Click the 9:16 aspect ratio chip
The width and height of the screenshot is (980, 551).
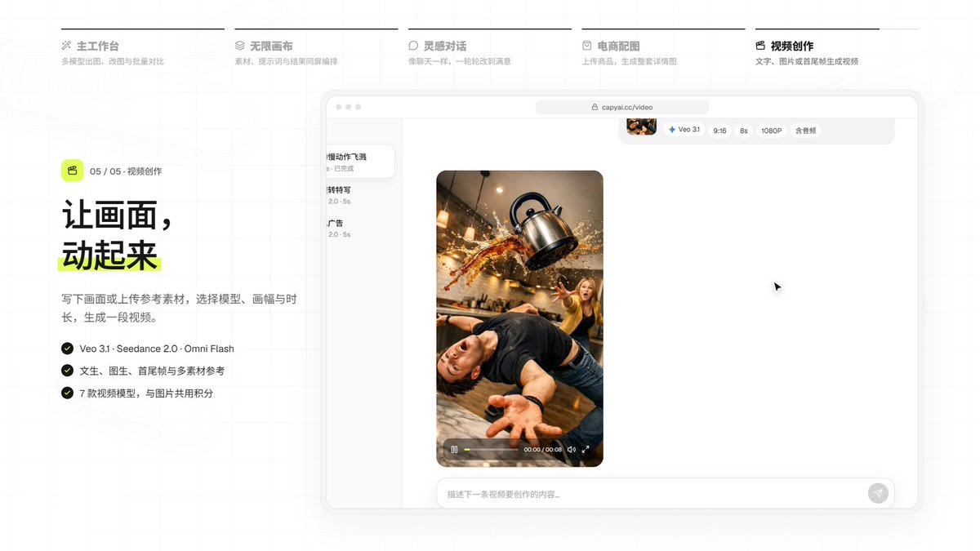(x=719, y=131)
